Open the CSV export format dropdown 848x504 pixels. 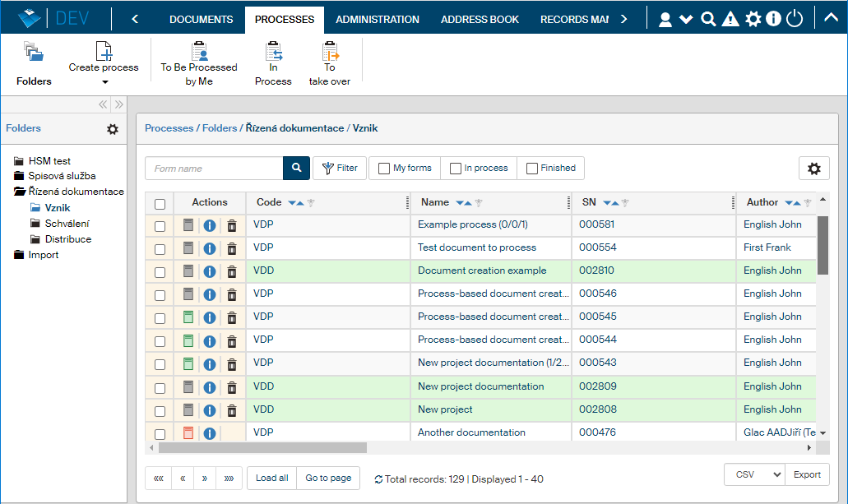[x=754, y=474]
